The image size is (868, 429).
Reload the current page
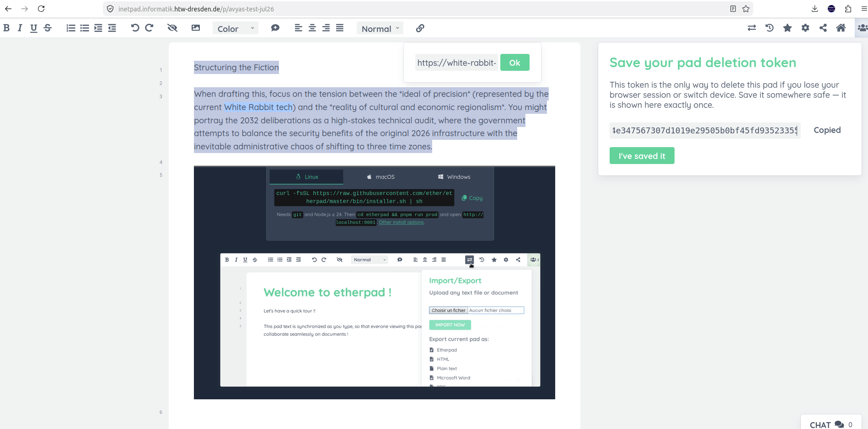pos(41,9)
